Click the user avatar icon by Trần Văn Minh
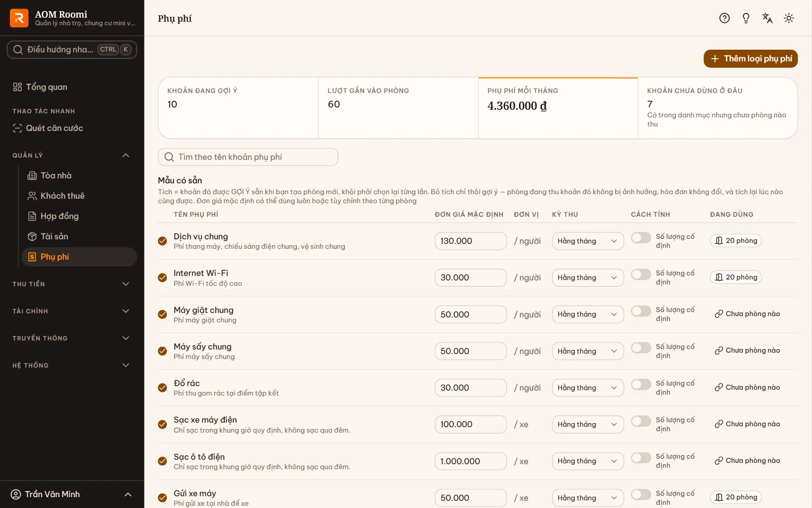 (x=16, y=494)
